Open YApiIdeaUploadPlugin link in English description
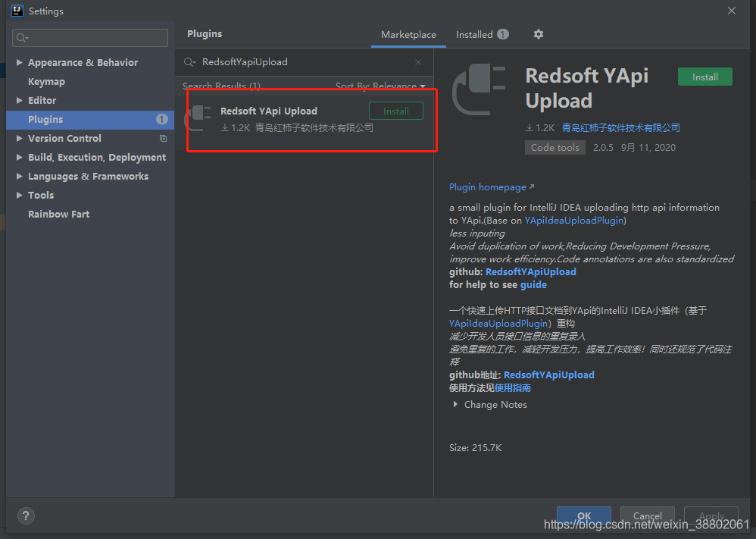Image resolution: width=756 pixels, height=539 pixels. pyautogui.click(x=573, y=221)
